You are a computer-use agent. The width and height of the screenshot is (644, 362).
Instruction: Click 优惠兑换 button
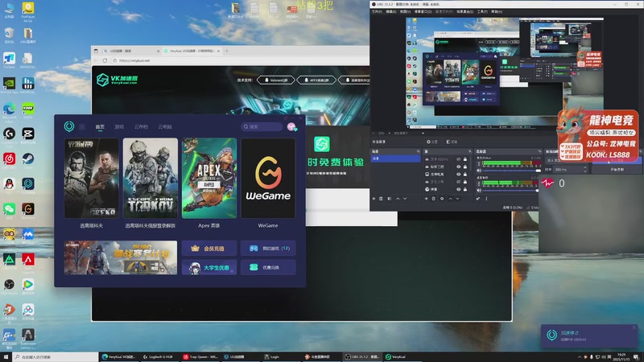[x=268, y=268]
